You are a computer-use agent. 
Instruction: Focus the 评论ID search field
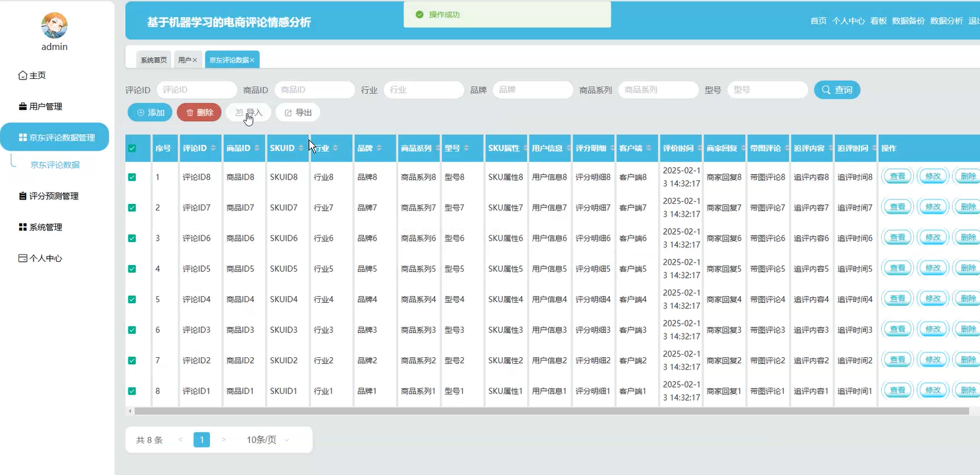(x=197, y=90)
